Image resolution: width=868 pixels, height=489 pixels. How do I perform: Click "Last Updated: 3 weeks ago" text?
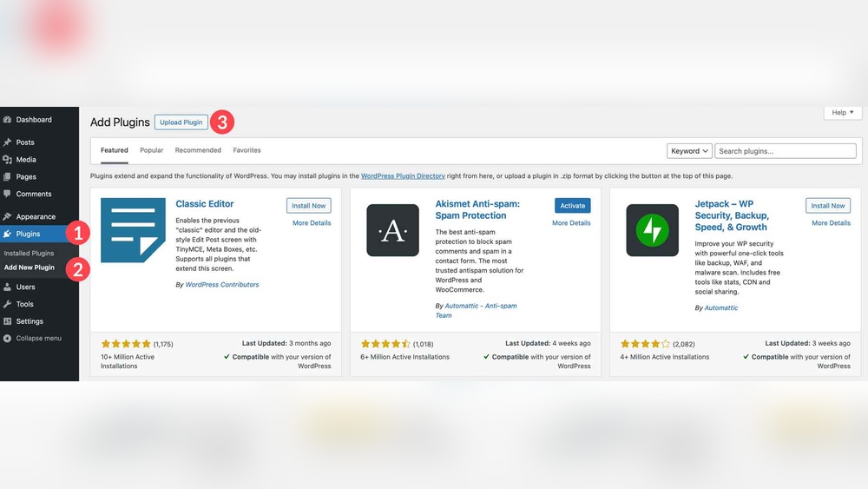click(807, 343)
